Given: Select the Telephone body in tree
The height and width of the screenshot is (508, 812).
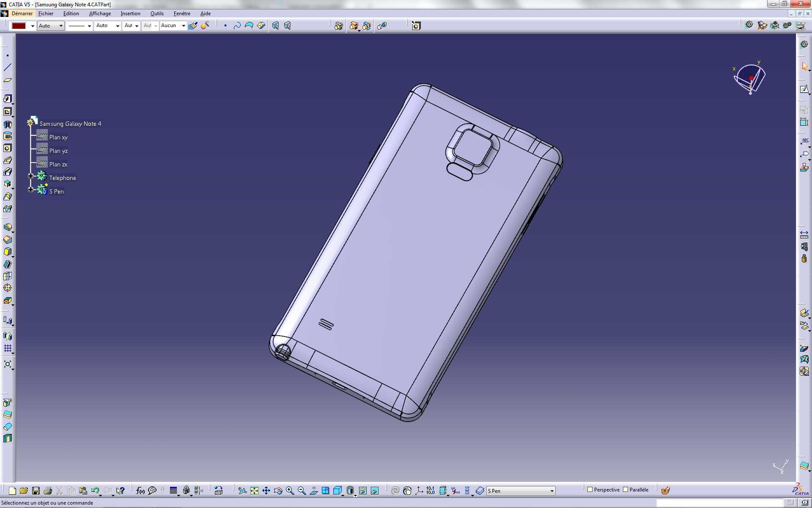Looking at the screenshot, I should coord(63,178).
